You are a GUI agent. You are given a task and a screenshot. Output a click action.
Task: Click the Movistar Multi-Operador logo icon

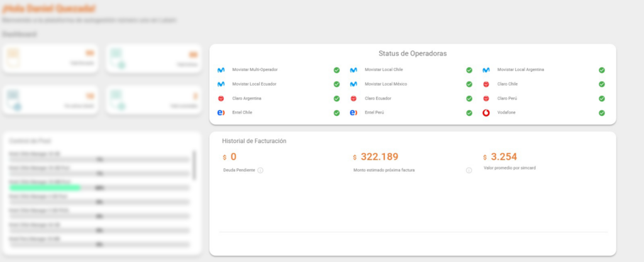[221, 70]
